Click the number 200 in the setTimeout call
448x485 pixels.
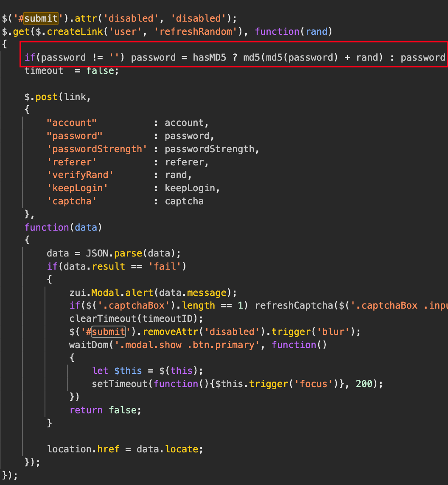point(364,384)
